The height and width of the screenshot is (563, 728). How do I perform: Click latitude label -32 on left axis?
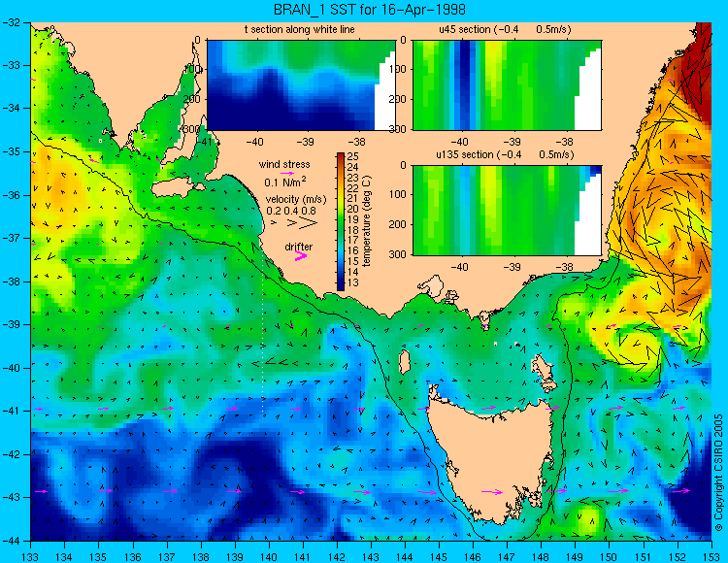12,21
